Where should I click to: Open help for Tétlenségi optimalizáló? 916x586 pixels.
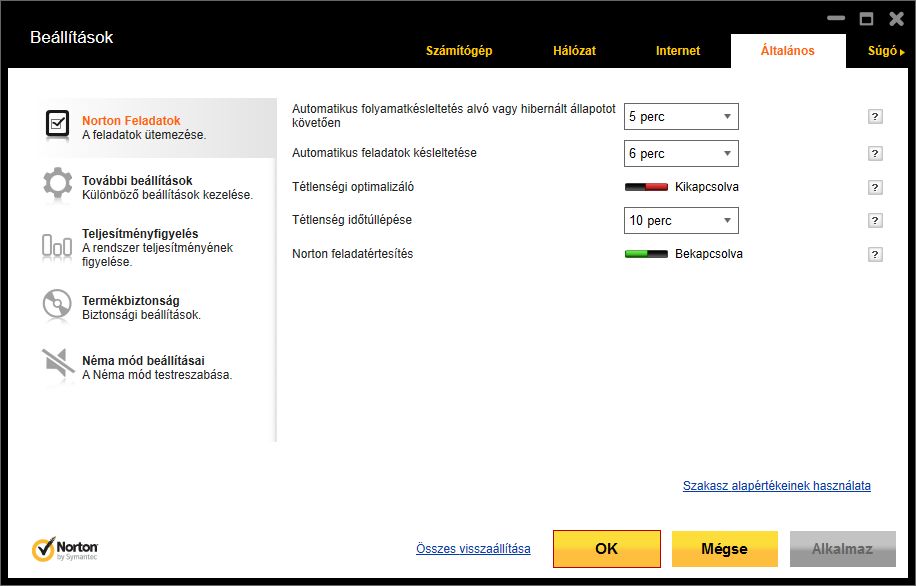coord(875,188)
